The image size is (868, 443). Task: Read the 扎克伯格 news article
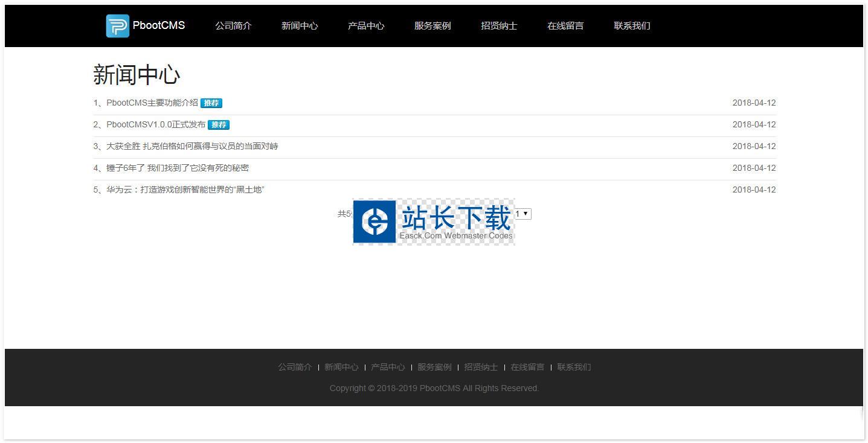(x=192, y=146)
